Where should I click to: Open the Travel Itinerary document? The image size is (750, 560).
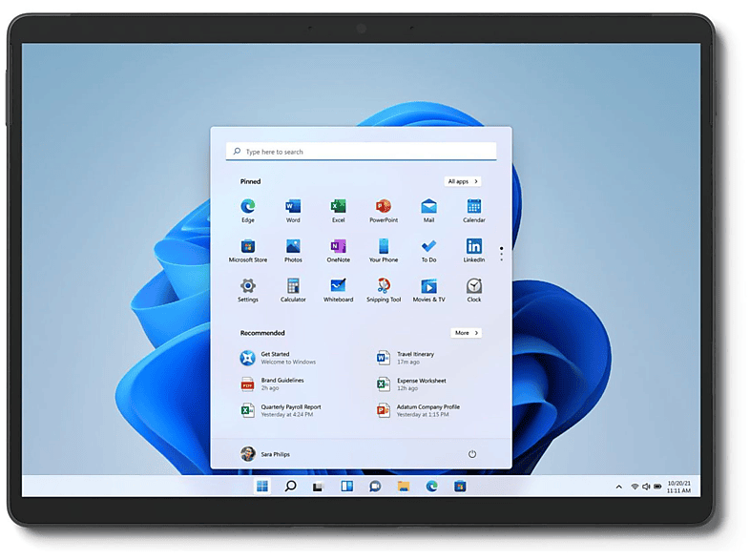415,358
